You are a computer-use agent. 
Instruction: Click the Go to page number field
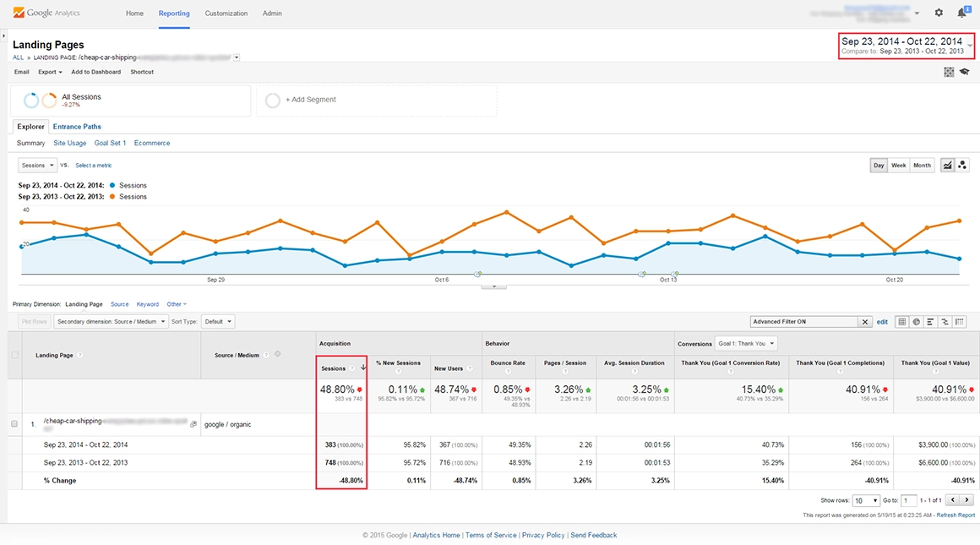tap(909, 500)
